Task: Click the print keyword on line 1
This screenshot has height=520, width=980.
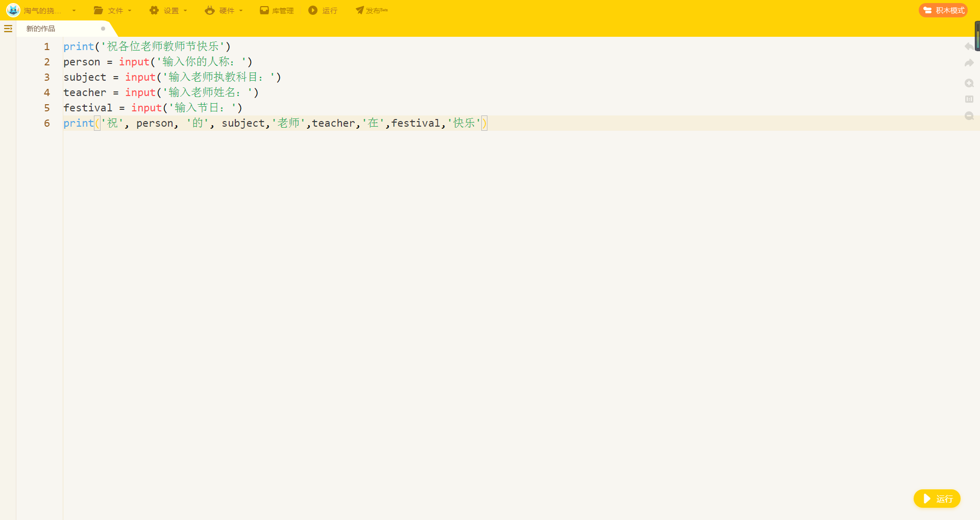Action: click(79, 46)
